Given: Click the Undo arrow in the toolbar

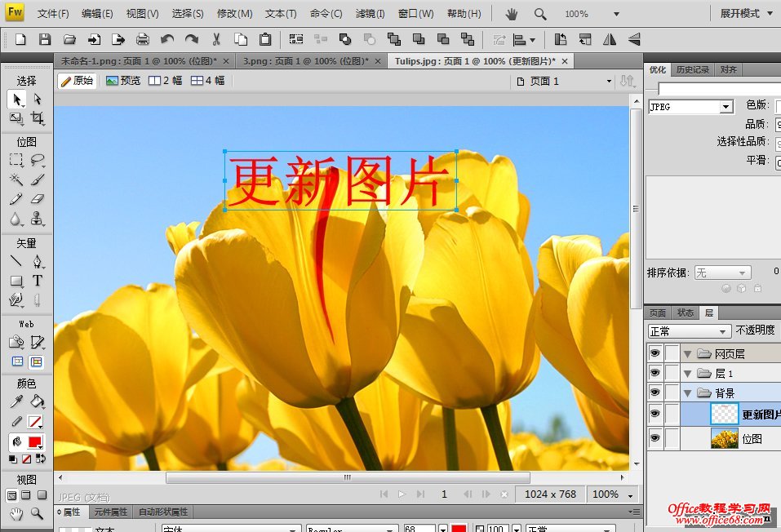Looking at the screenshot, I should pyautogui.click(x=167, y=39).
